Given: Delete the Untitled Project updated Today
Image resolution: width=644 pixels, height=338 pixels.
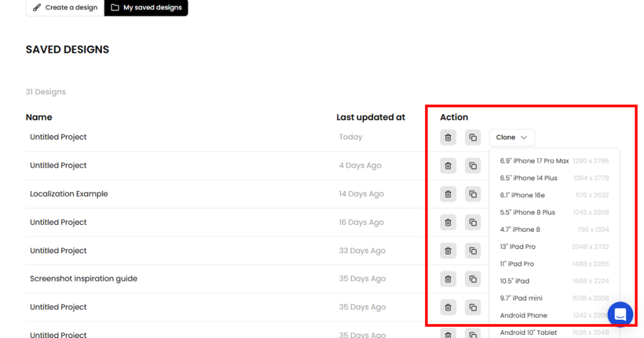Looking at the screenshot, I should pos(448,138).
